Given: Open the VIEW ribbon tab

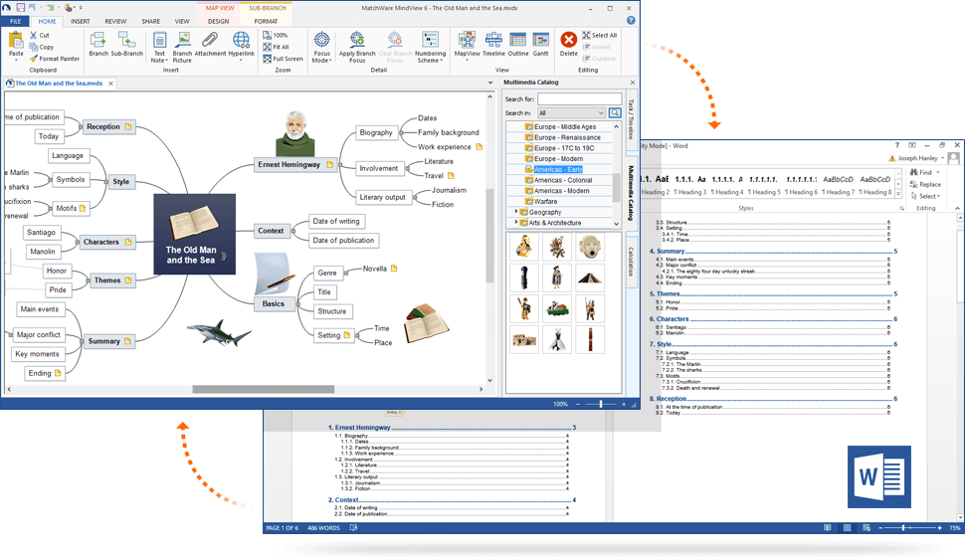Looking at the screenshot, I should (x=182, y=21).
